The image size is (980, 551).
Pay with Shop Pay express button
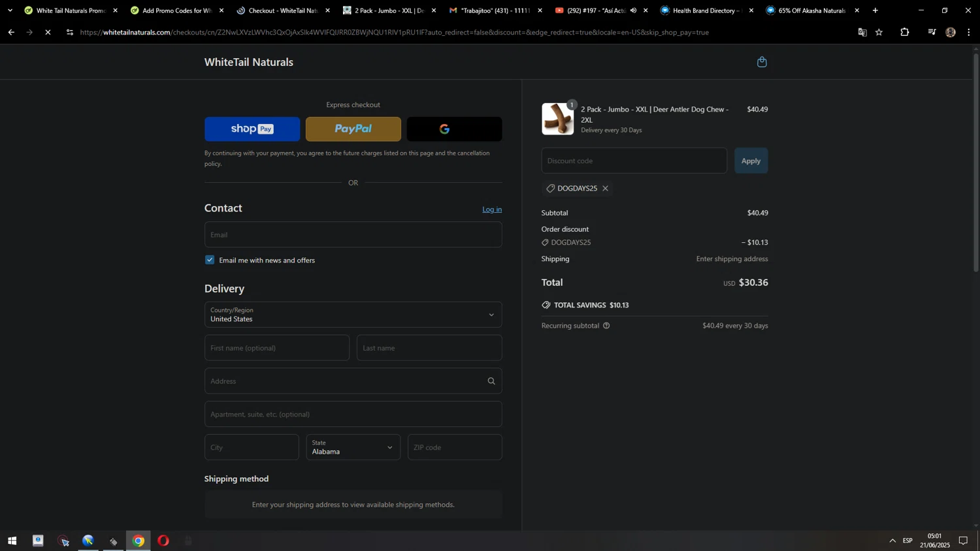pos(252,129)
